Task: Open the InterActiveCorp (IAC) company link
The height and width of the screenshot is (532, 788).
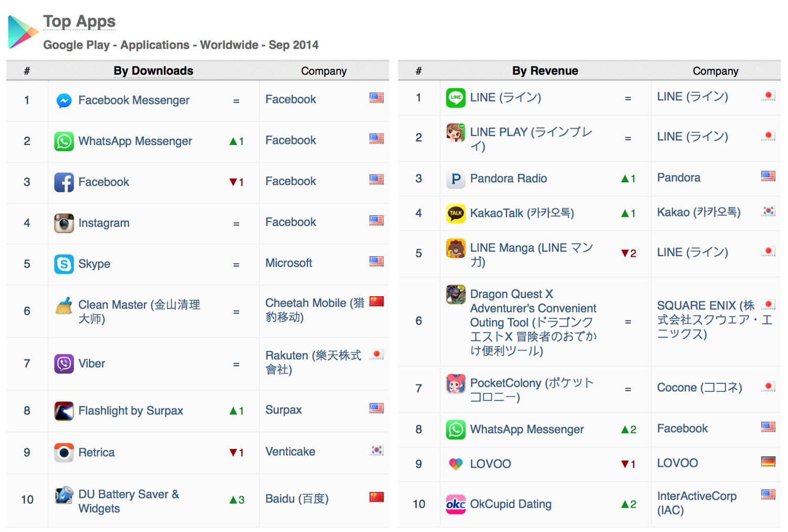Action: tap(697, 503)
